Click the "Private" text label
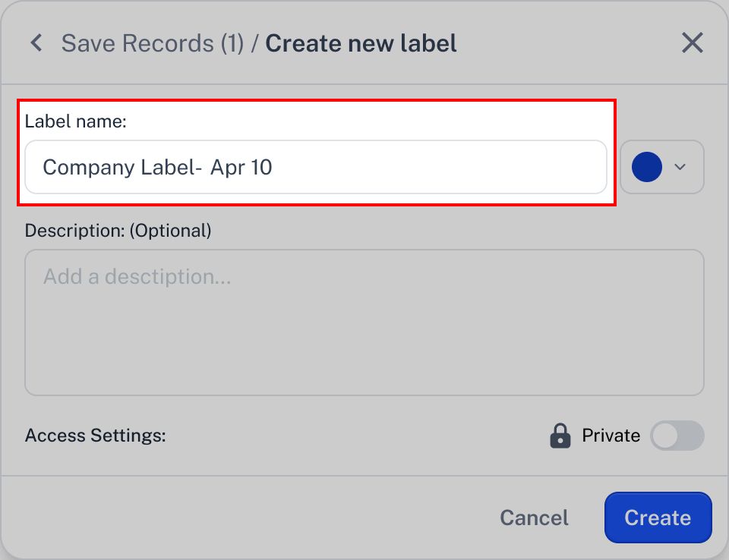729x560 pixels. coord(611,436)
